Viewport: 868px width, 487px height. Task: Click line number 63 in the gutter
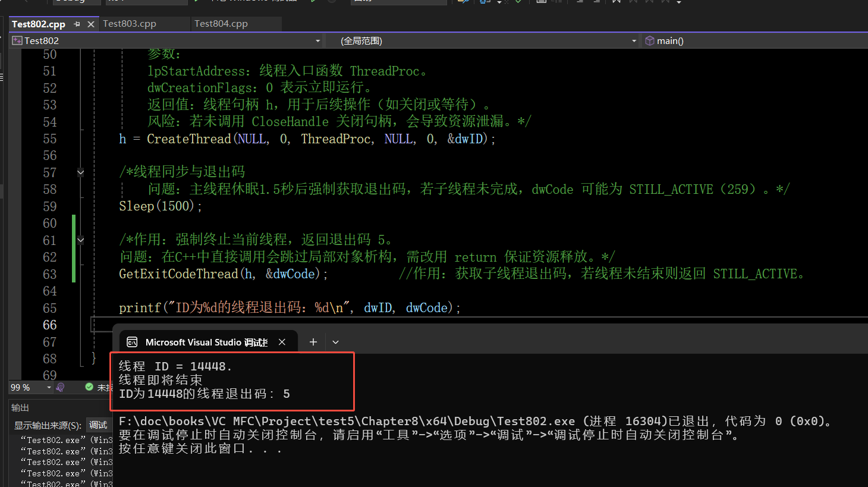coord(50,275)
